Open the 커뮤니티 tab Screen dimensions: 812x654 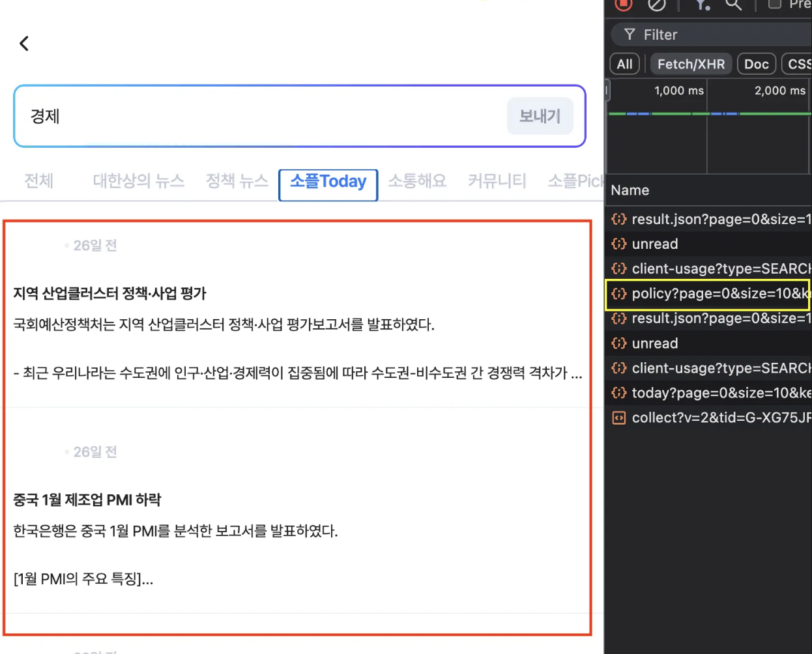tap(497, 180)
